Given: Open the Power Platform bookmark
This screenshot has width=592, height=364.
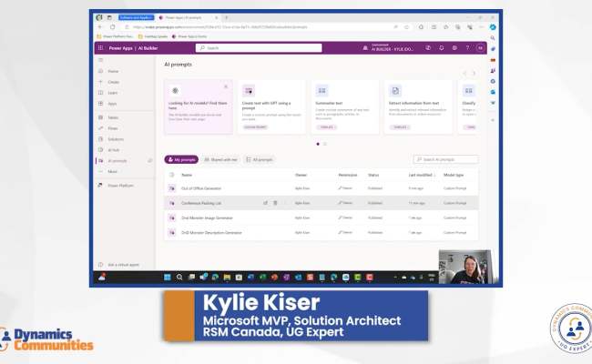Looking at the screenshot, I should [115, 36].
